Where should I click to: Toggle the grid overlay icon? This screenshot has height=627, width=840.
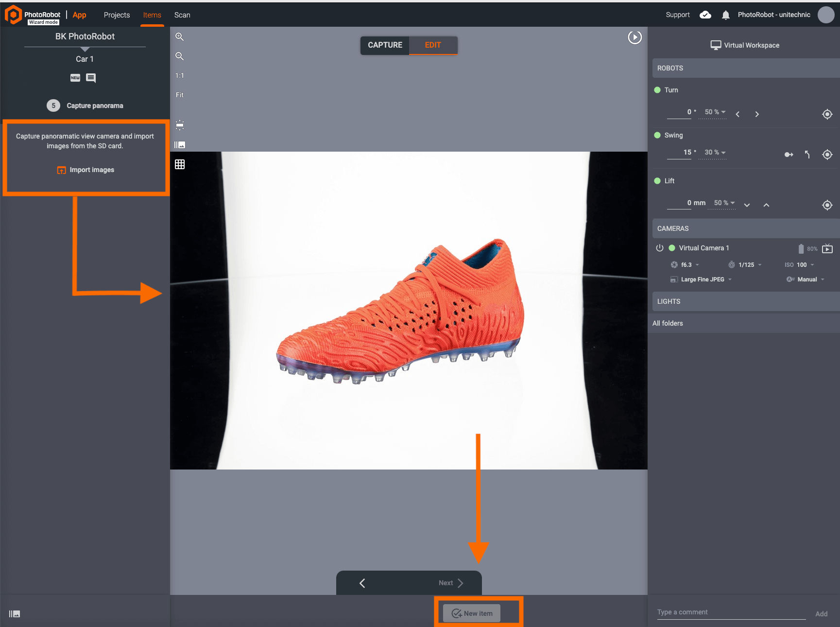click(x=180, y=164)
